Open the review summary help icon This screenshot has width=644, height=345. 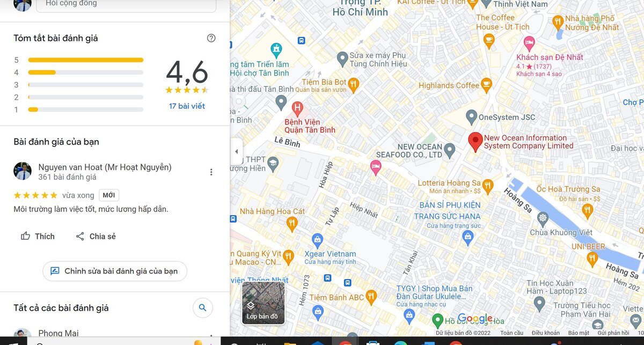tap(211, 38)
